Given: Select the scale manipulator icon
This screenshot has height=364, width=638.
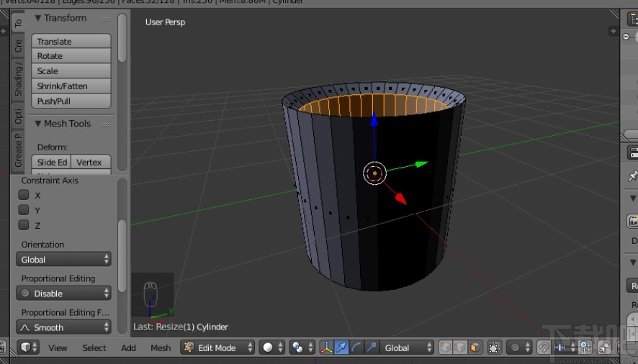Looking at the screenshot, I should [371, 347].
